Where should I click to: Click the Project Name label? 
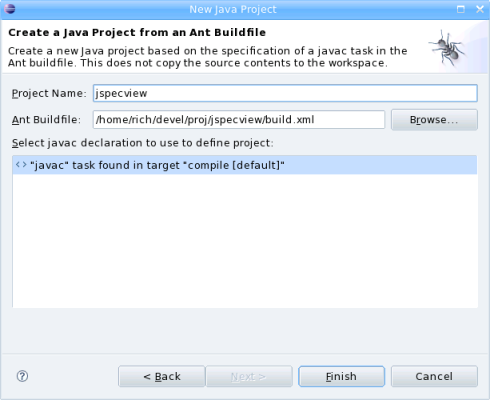[49, 93]
